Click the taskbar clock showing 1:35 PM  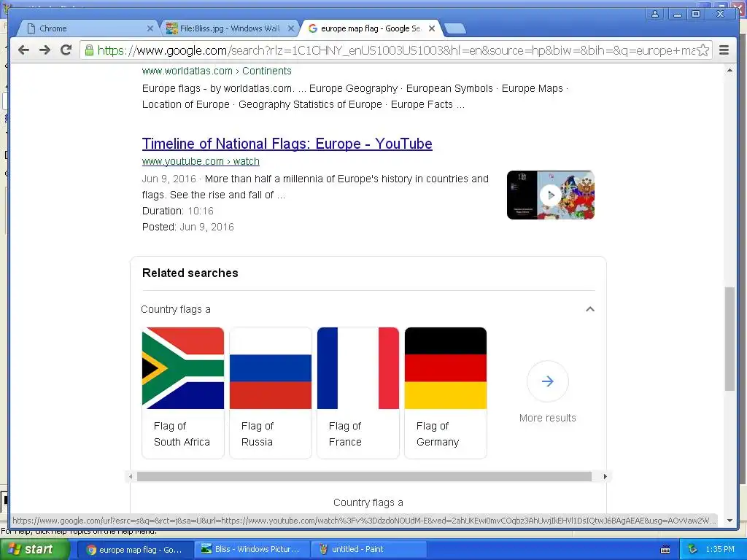[720, 550]
